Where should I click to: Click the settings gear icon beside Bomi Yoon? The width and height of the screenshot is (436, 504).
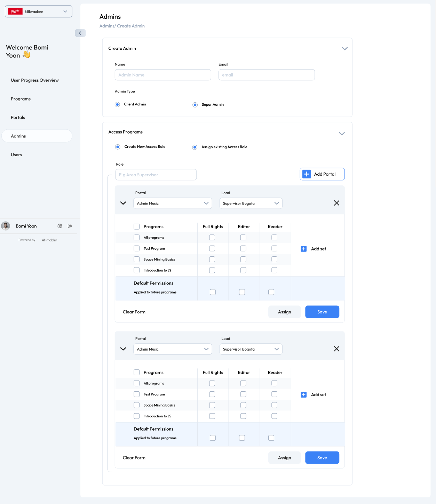point(60,226)
